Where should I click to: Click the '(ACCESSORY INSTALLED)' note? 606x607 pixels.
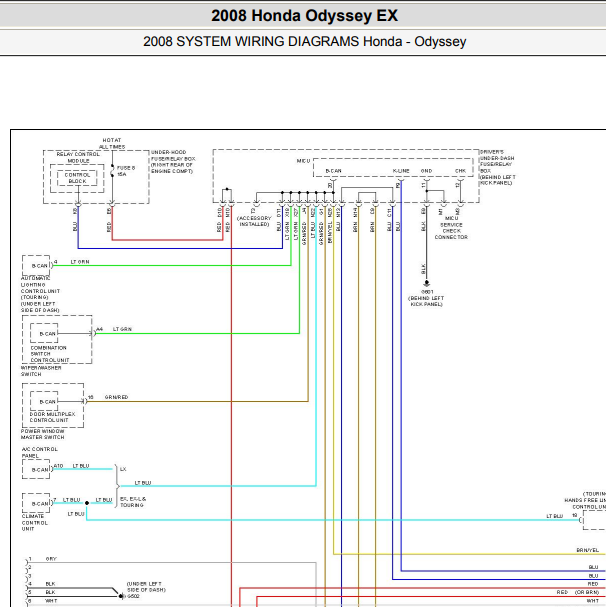254,221
